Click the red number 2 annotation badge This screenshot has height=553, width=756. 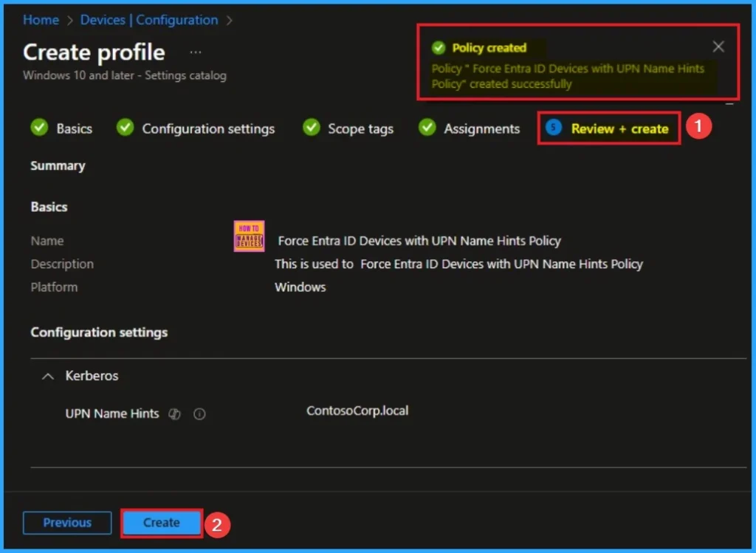point(216,525)
